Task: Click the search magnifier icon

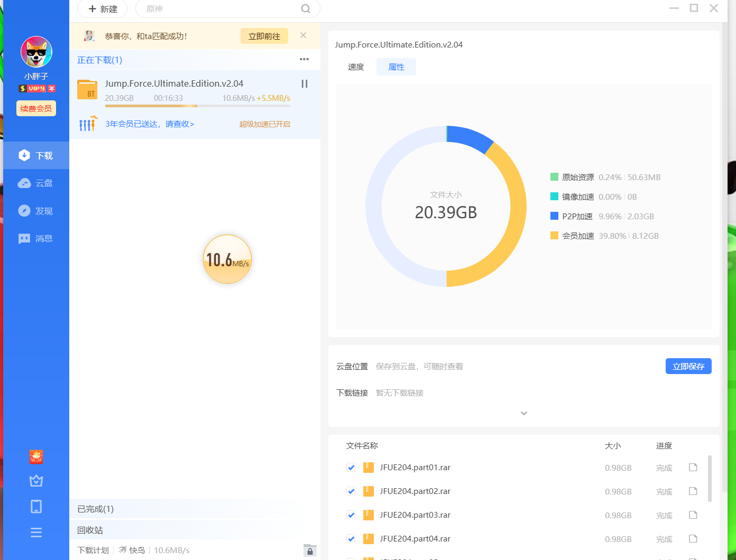Action: click(x=306, y=8)
